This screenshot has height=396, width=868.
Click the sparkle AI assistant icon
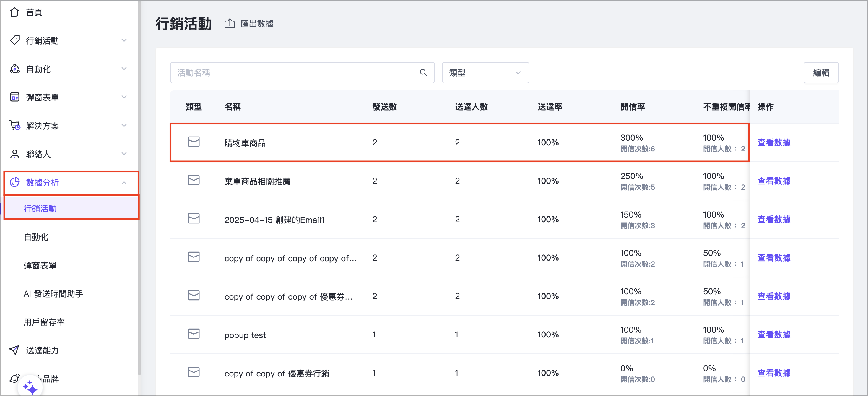click(30, 387)
